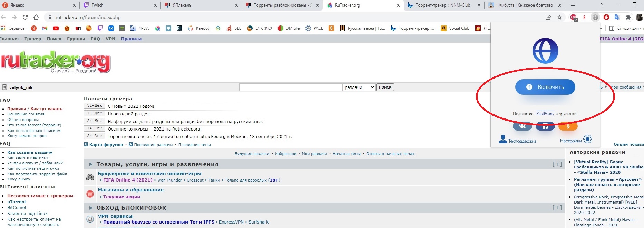The height and width of the screenshot is (228, 644).
Task: Go back to previous page
Action: [3, 17]
